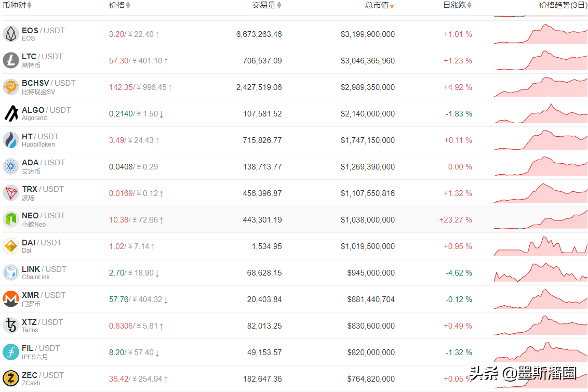Click the BCHSV 比特现金SV coin icon
Viewport: 588px width, 392px height.
pos(11,87)
